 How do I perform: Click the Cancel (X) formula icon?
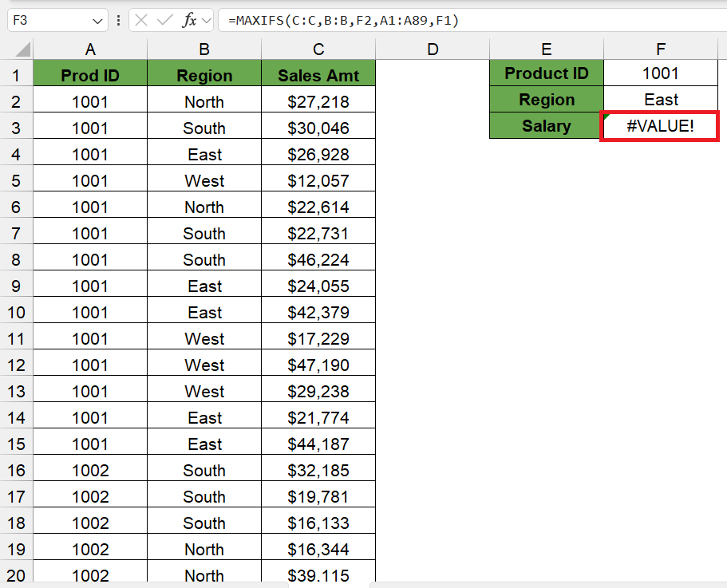[141, 21]
